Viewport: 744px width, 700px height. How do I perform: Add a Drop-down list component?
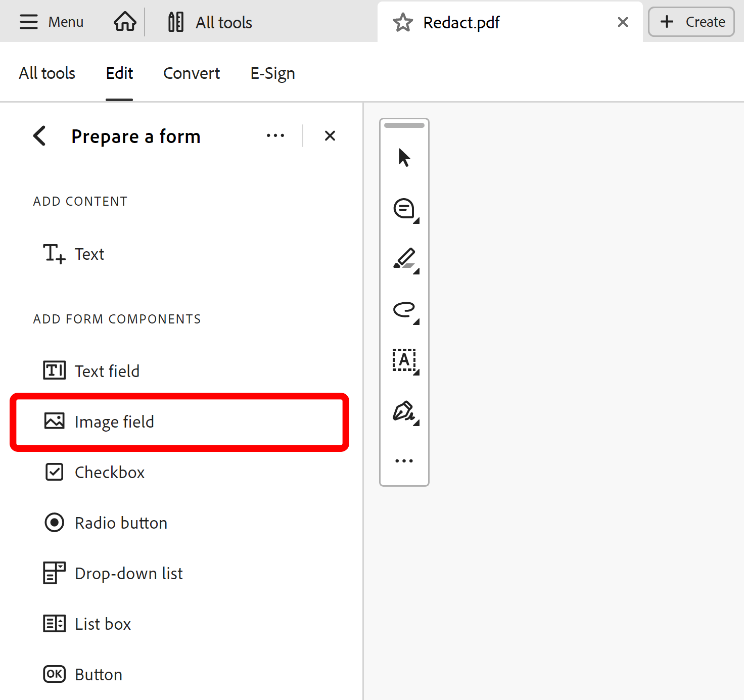[128, 573]
